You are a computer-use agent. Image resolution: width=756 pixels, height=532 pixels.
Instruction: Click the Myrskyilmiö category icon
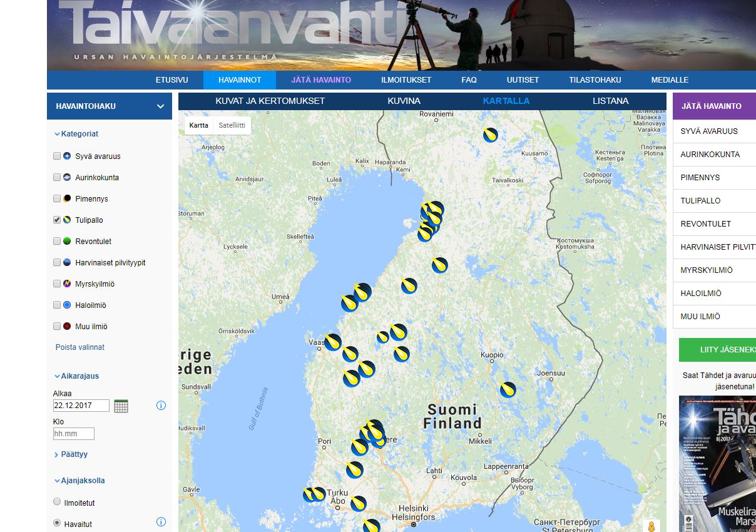click(67, 284)
